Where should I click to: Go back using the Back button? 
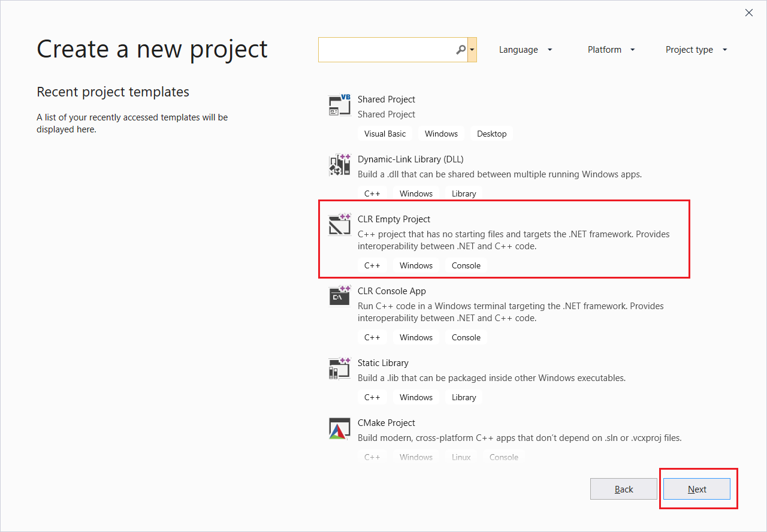point(624,489)
